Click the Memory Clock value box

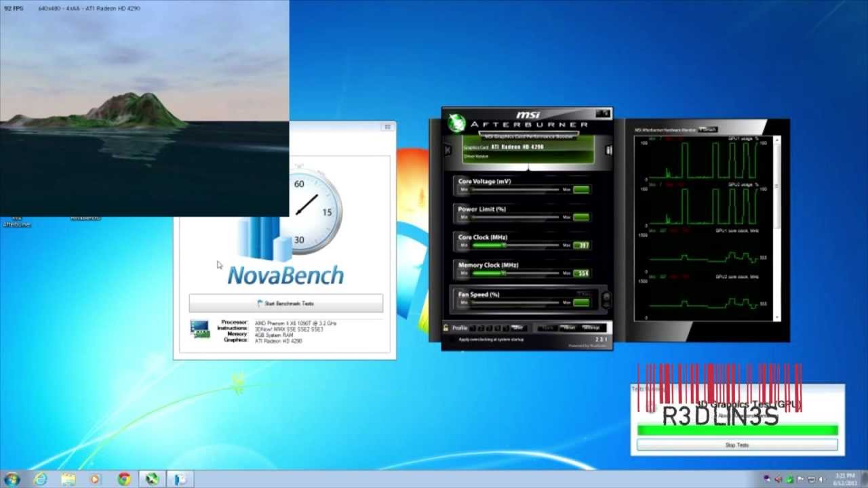(x=581, y=273)
